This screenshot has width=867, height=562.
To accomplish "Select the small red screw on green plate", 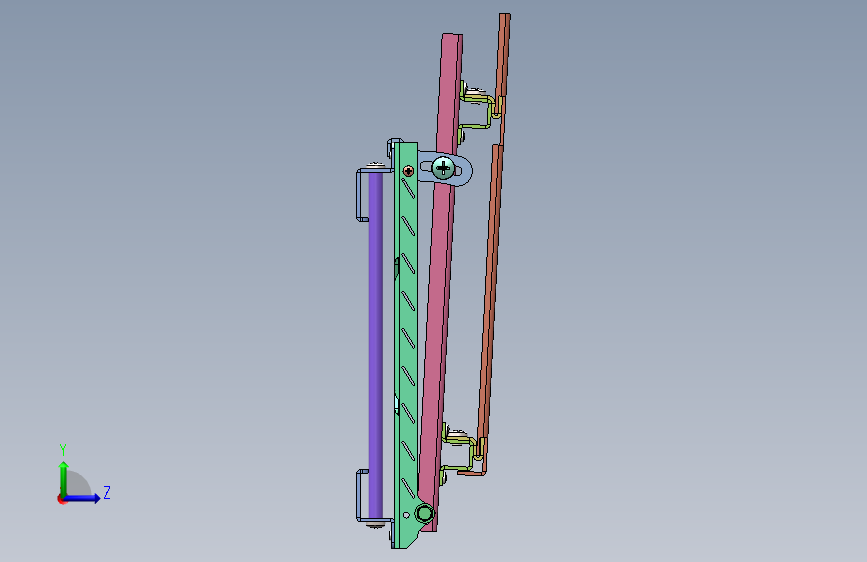I will point(409,170).
